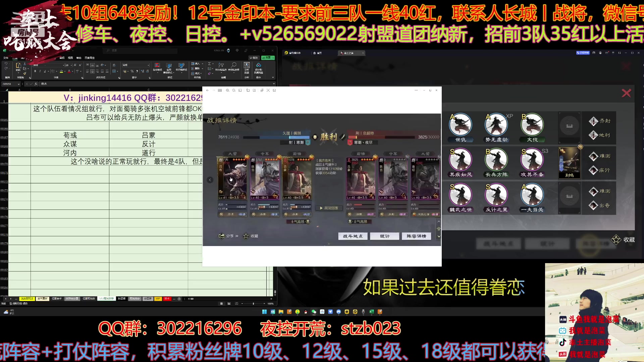Click the Excel icon on the taskbar
The width and height of the screenshot is (644, 362).
[372, 312]
